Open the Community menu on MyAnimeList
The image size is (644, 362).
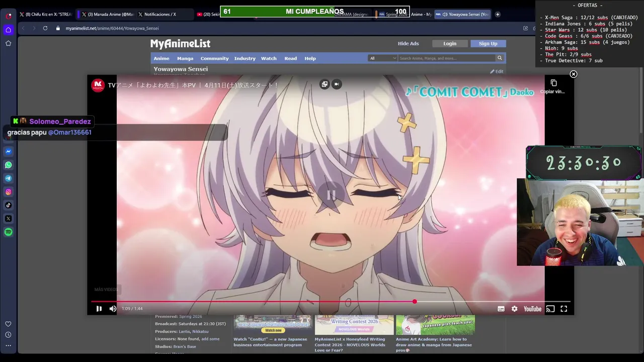215,58
